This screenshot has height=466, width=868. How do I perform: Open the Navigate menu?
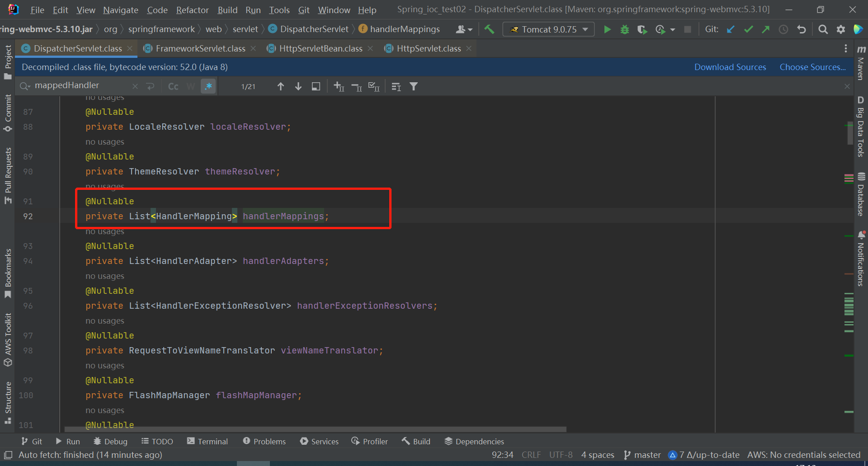pyautogui.click(x=121, y=9)
